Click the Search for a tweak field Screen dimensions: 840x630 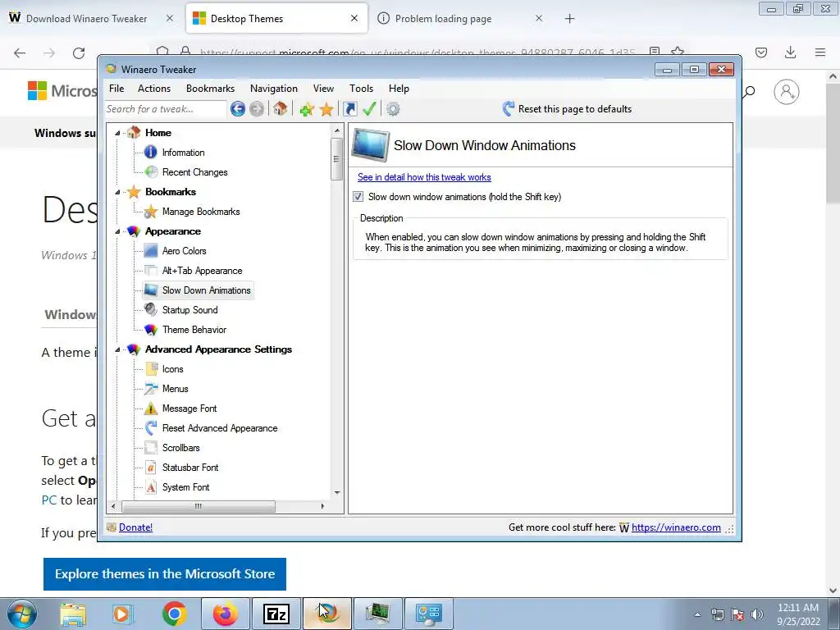click(165, 109)
